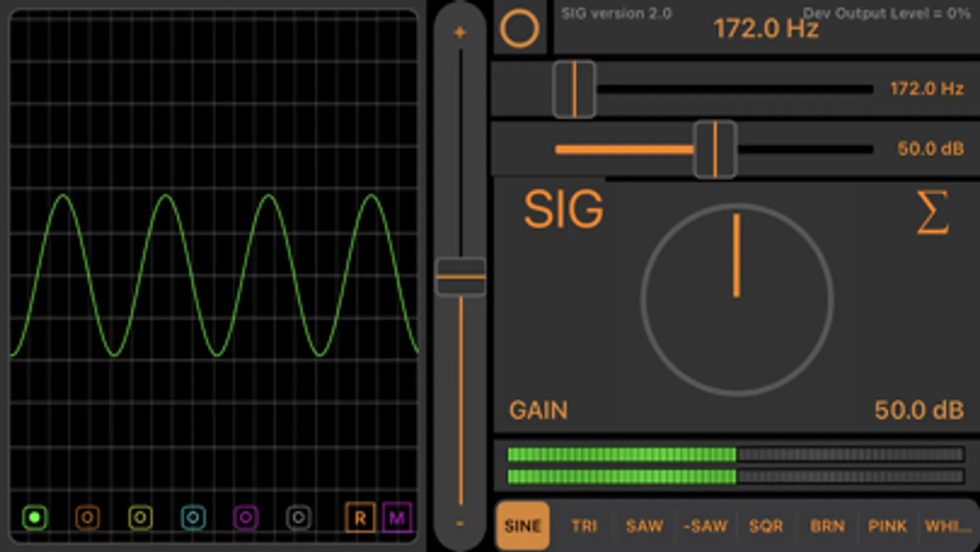The height and width of the screenshot is (552, 980).
Task: Pick the BRN brown noise option
Action: click(x=827, y=526)
